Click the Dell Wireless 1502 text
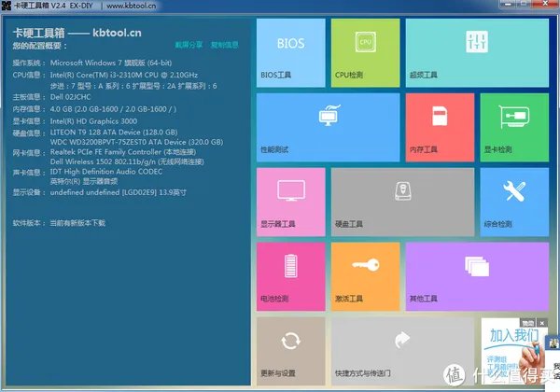The width and height of the screenshot is (560, 392). tap(127, 161)
